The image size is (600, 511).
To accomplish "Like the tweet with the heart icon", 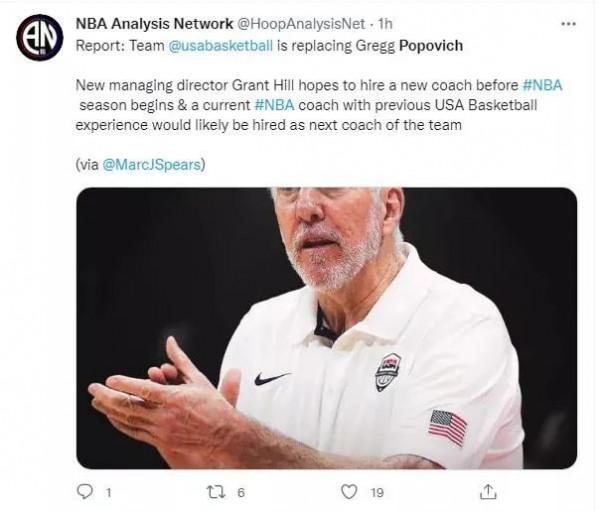I will click(349, 491).
